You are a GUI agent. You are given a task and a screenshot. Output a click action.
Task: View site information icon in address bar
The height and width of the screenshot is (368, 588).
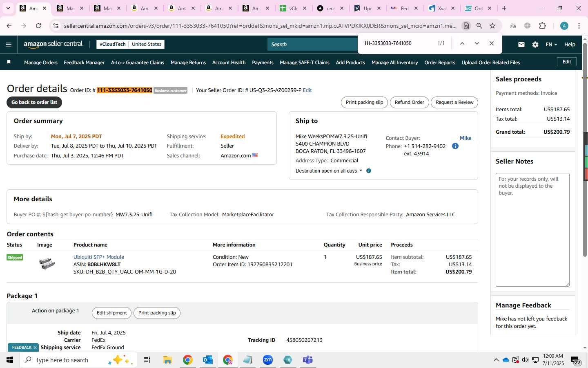tap(56, 26)
